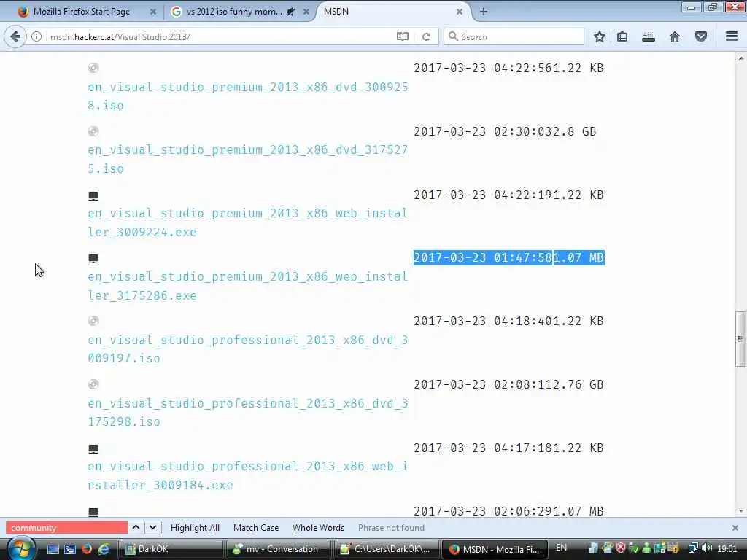This screenshot has height=560, width=747.
Task: Find previous match with up arrow
Action: pos(136,528)
